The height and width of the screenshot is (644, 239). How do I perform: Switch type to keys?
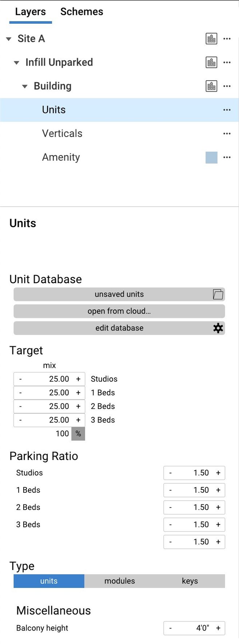(190, 581)
